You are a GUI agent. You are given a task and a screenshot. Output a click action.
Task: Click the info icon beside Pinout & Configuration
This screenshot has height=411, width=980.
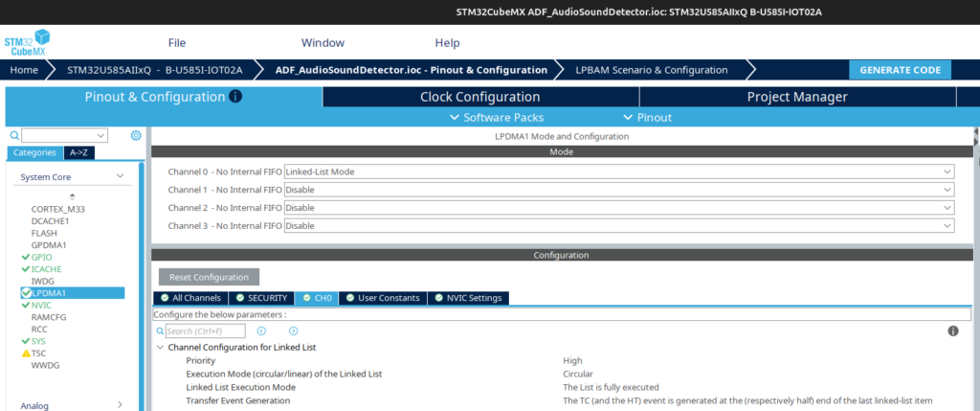point(235,97)
